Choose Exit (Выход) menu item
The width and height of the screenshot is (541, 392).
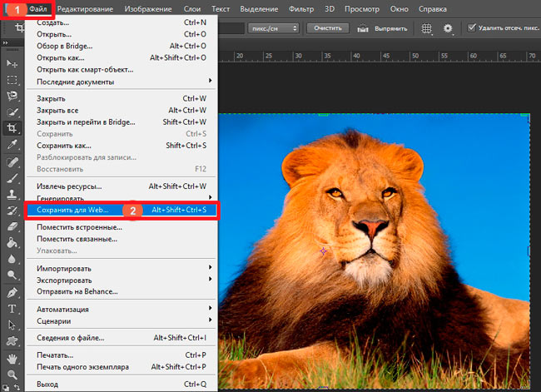[x=122, y=384]
